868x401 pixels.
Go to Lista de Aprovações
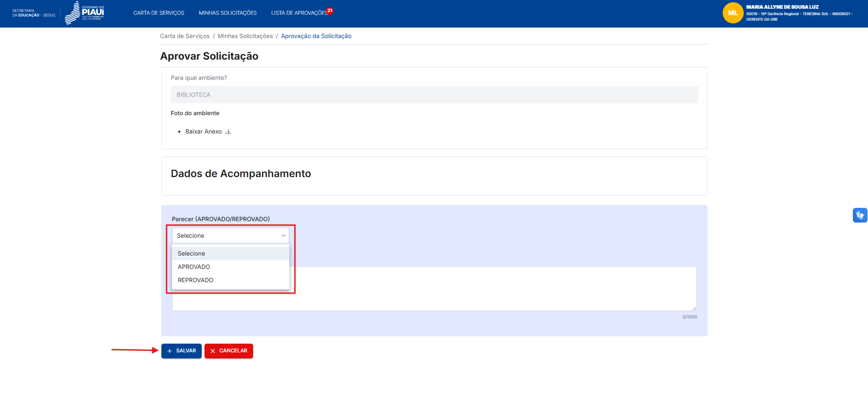(299, 13)
